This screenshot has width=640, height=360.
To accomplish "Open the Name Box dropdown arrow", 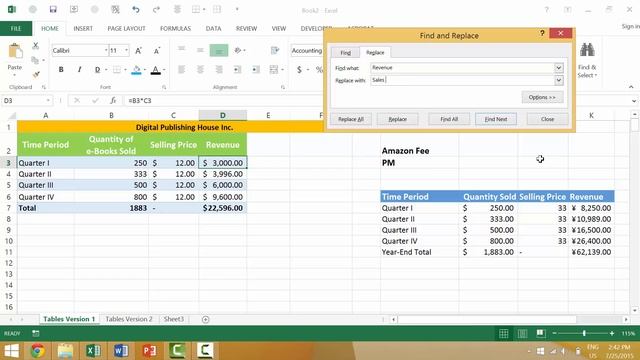I will [48, 100].
